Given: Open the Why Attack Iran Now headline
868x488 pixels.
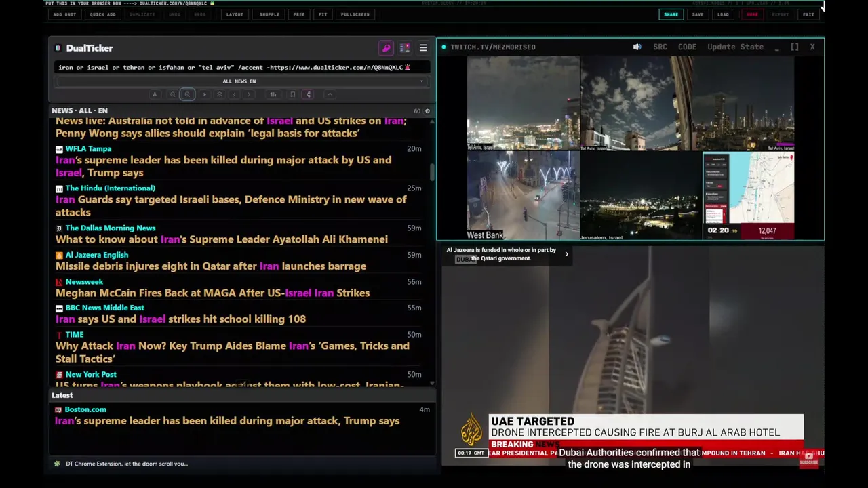Looking at the screenshot, I should pyautogui.click(x=233, y=352).
